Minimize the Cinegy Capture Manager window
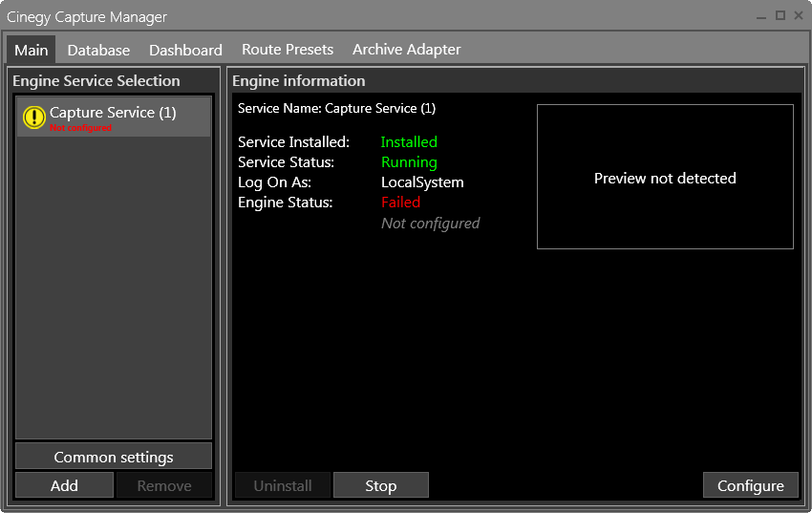Viewport: 812px width, 513px height. pos(760,16)
